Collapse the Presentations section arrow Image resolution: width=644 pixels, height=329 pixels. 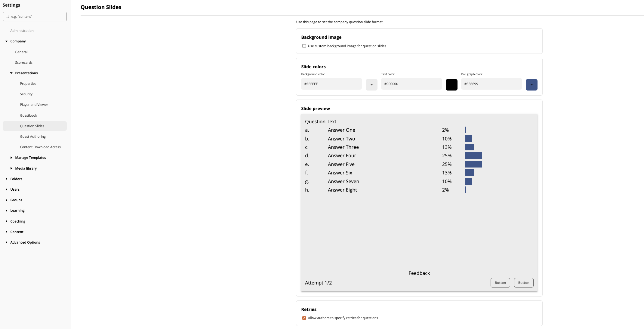(11, 73)
